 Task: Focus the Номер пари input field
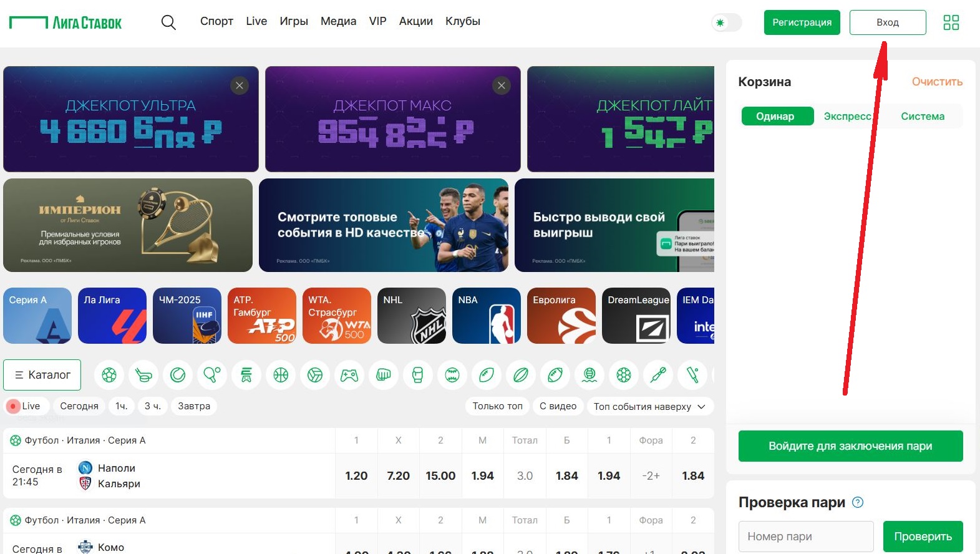pos(806,537)
